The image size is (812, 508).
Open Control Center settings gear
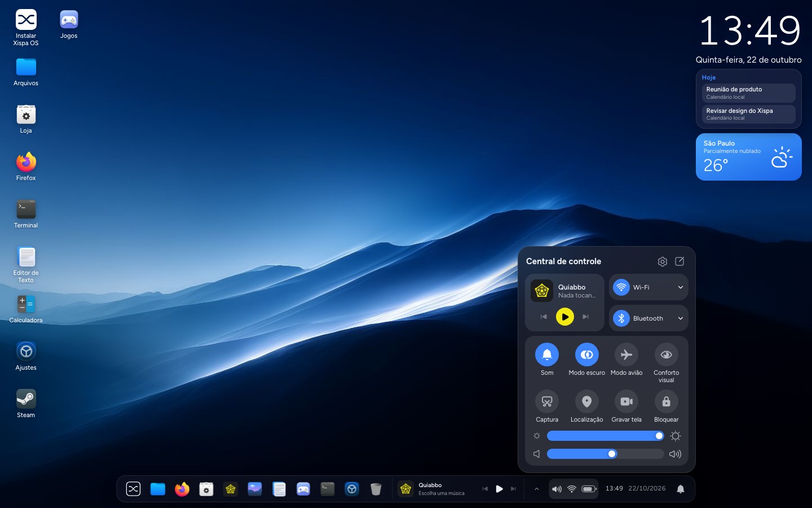tap(663, 261)
